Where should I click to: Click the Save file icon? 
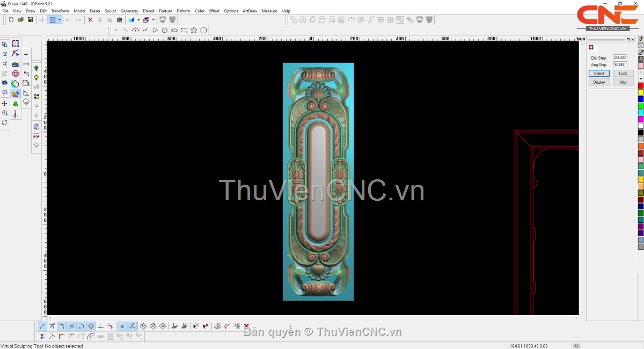pyautogui.click(x=31, y=20)
